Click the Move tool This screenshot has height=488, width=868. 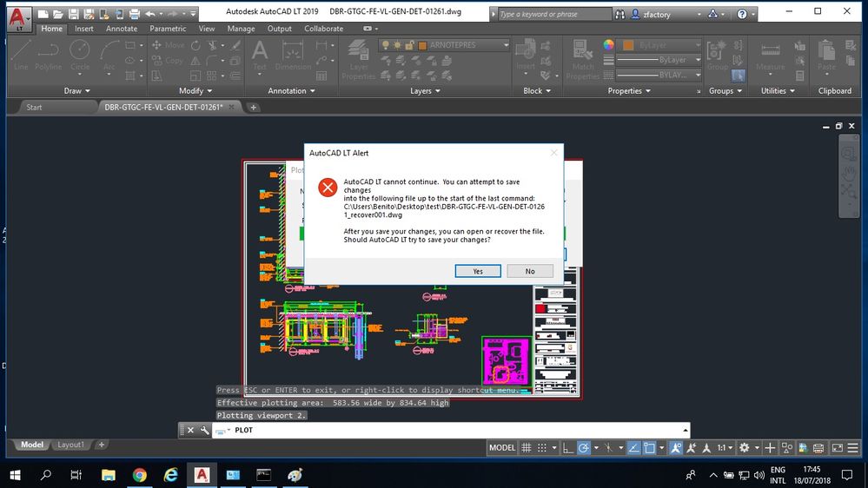[x=169, y=45]
